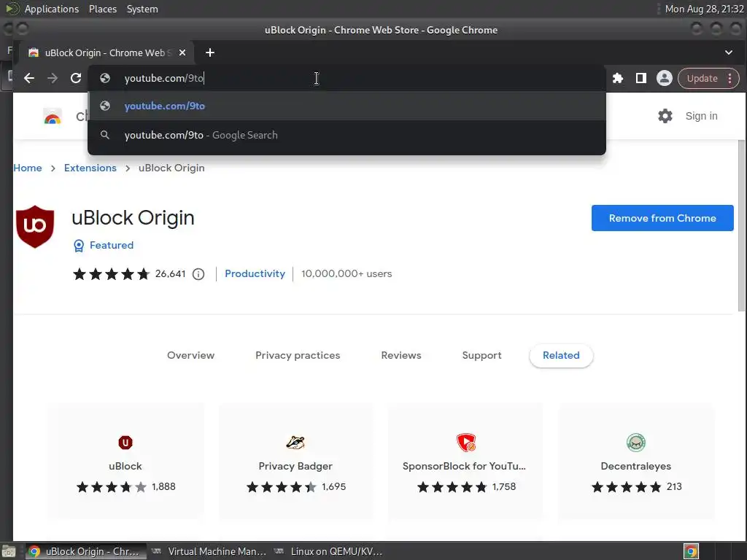Select the youtube.com/9to URL suggestion
This screenshot has height=560, width=747.
(347, 106)
